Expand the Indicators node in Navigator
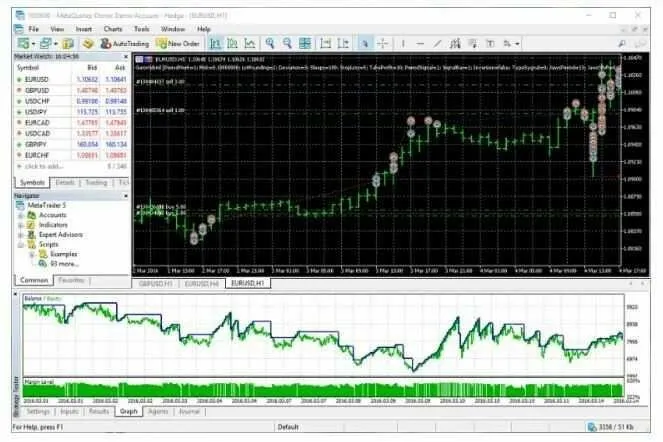The width and height of the screenshot is (663, 442). [x=20, y=225]
